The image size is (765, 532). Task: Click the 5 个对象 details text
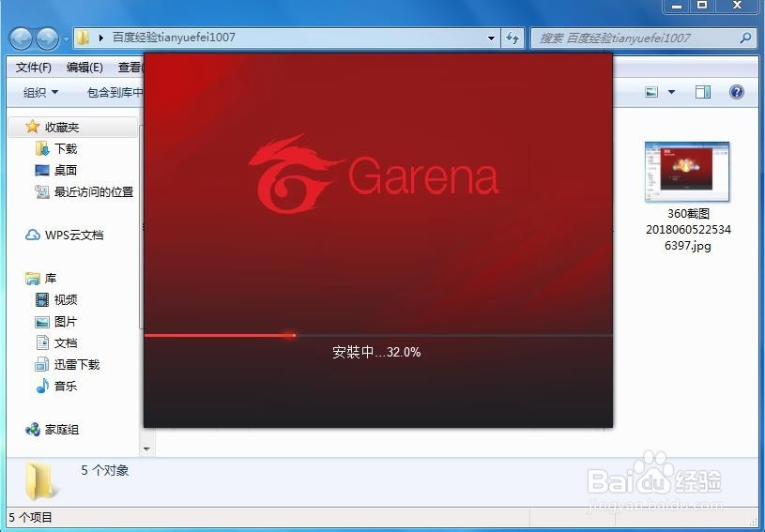coord(105,470)
